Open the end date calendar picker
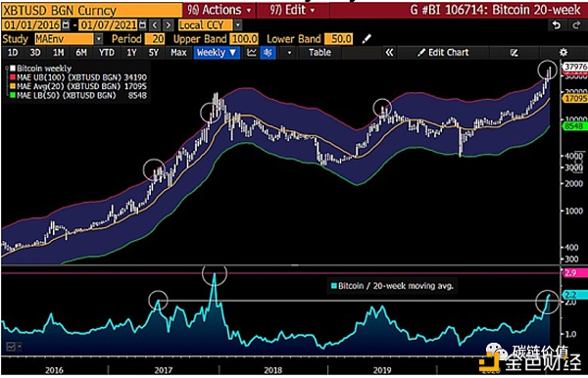This screenshot has height=378, width=588. coord(142,25)
